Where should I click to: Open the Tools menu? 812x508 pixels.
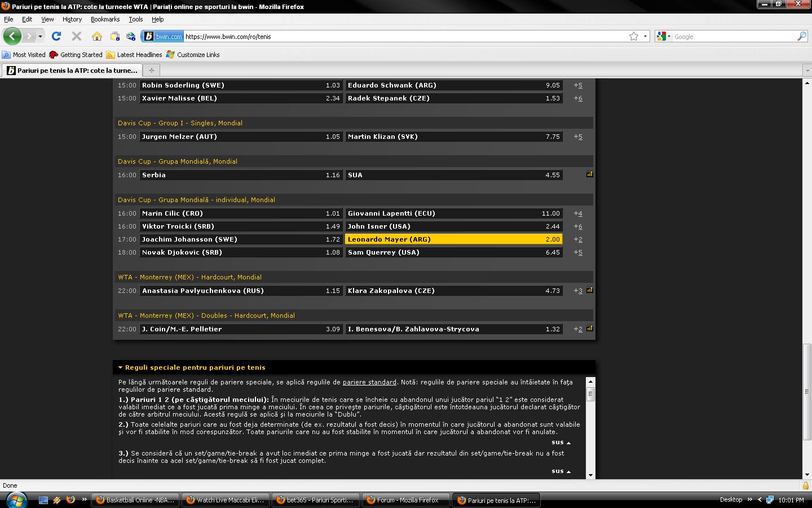136,19
